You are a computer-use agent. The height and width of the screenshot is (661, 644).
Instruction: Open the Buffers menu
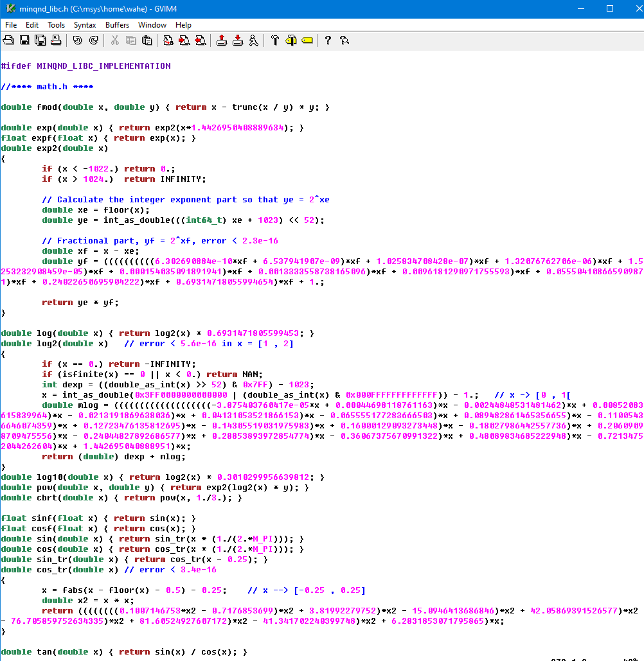click(117, 25)
